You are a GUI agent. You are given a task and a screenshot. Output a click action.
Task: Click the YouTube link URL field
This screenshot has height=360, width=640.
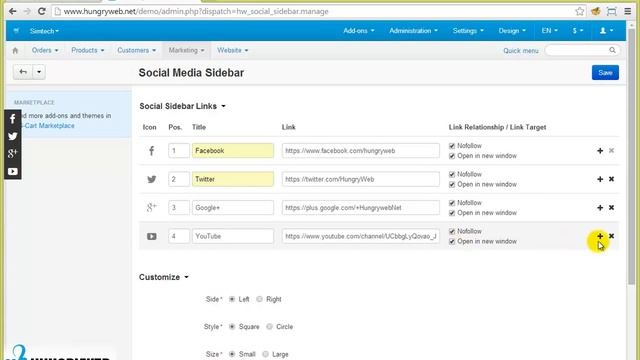click(360, 236)
